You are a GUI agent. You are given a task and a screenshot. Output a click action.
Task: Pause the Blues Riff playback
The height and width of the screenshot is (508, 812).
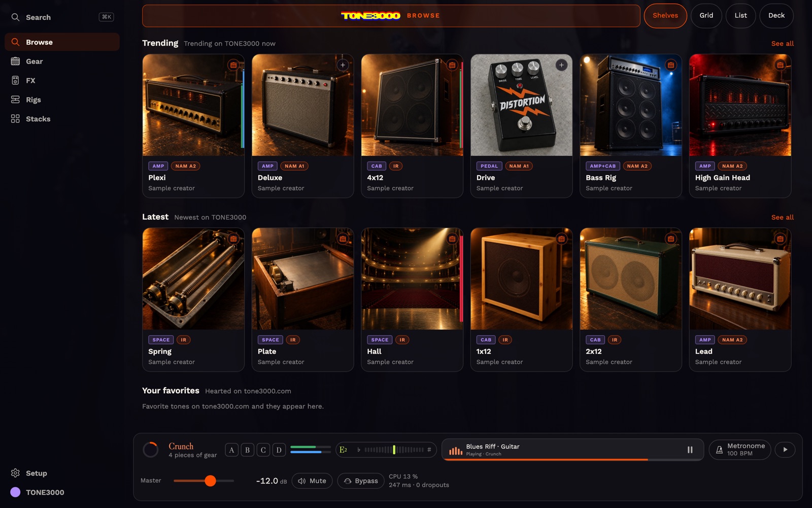(690, 450)
